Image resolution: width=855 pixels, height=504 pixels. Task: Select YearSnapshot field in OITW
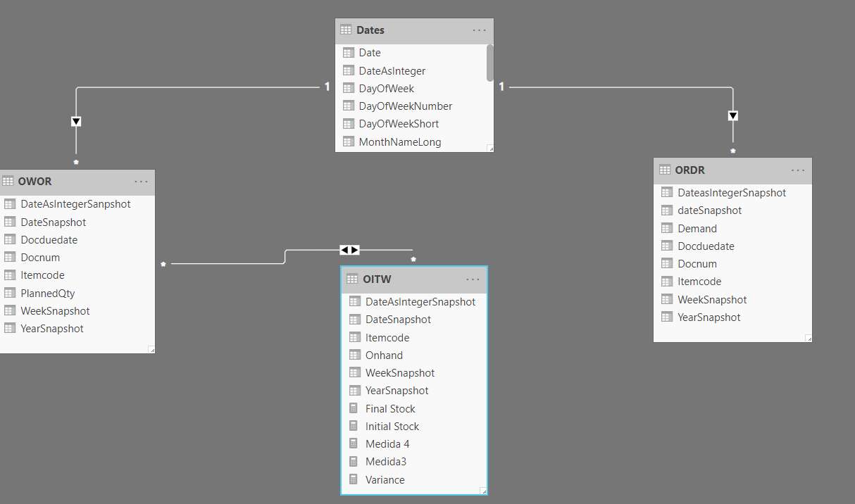[414, 391]
